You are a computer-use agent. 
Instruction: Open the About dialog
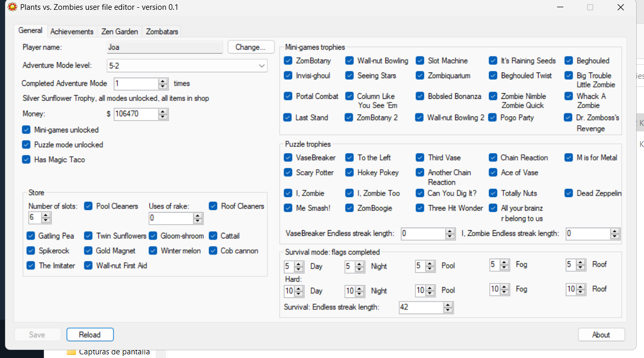pyautogui.click(x=601, y=335)
